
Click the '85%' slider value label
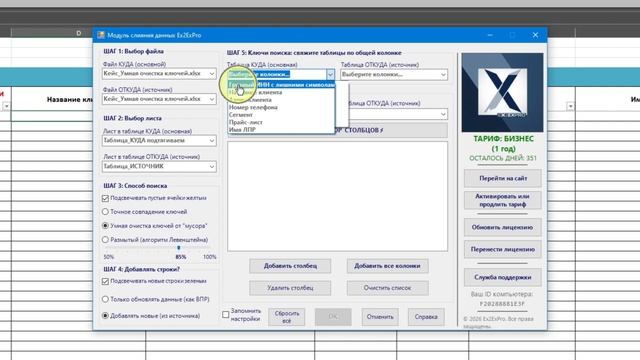[181, 257]
